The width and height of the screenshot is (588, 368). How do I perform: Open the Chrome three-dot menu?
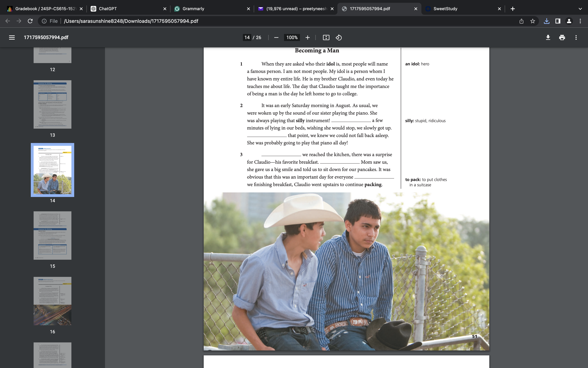(x=580, y=21)
